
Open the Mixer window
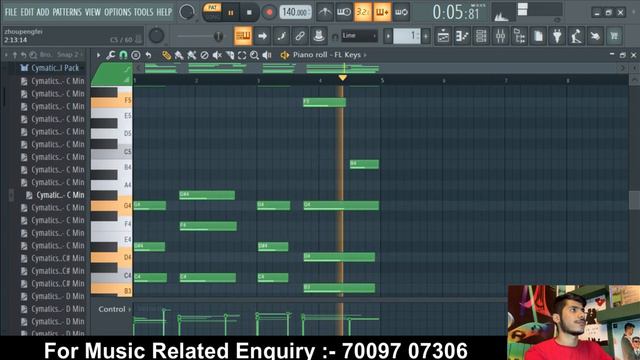click(x=500, y=36)
